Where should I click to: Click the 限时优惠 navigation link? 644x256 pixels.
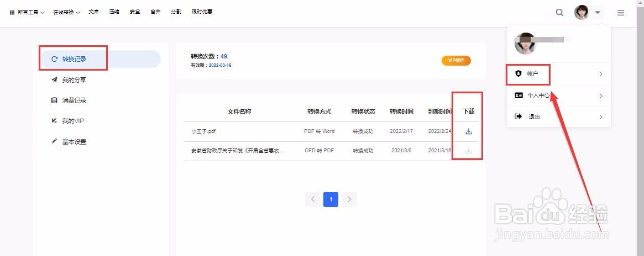(202, 12)
